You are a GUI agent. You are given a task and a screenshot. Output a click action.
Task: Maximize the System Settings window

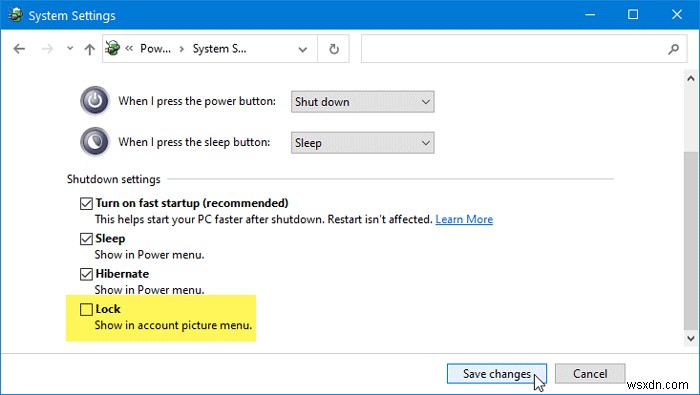[x=633, y=15]
